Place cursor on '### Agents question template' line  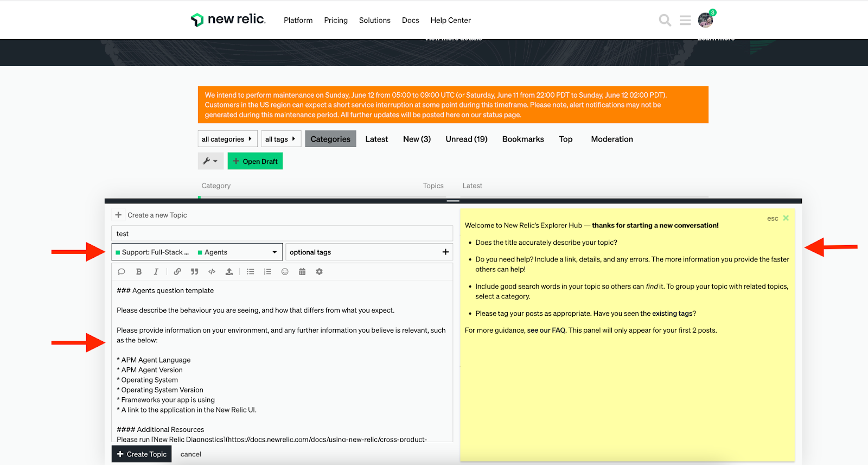165,290
